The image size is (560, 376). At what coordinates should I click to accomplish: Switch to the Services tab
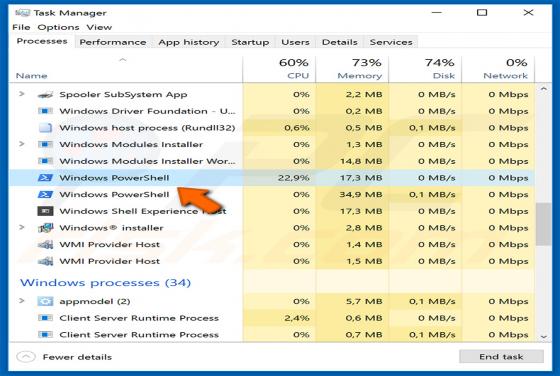tap(391, 42)
